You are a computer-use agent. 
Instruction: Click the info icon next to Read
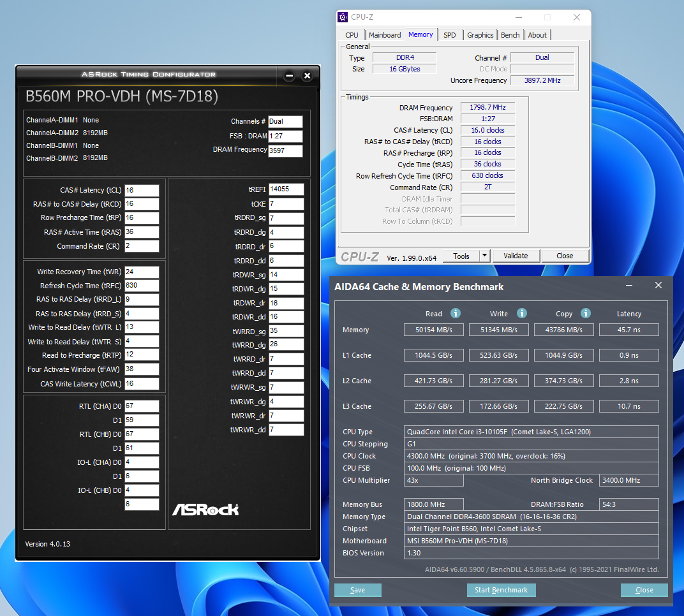[456, 313]
